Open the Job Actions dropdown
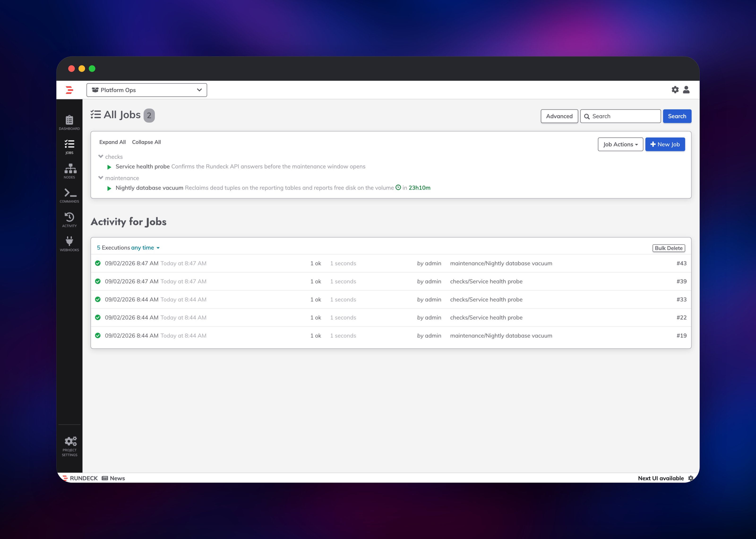This screenshot has height=539, width=756. 620,144
